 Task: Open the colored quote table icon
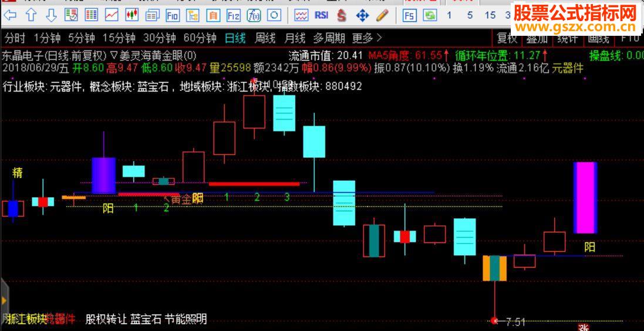tap(91, 16)
